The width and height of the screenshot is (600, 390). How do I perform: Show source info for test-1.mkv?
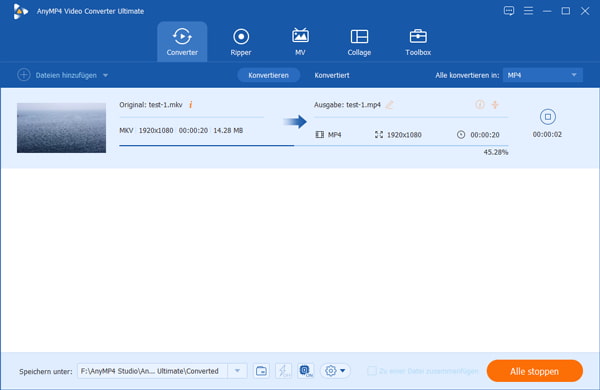pos(191,104)
